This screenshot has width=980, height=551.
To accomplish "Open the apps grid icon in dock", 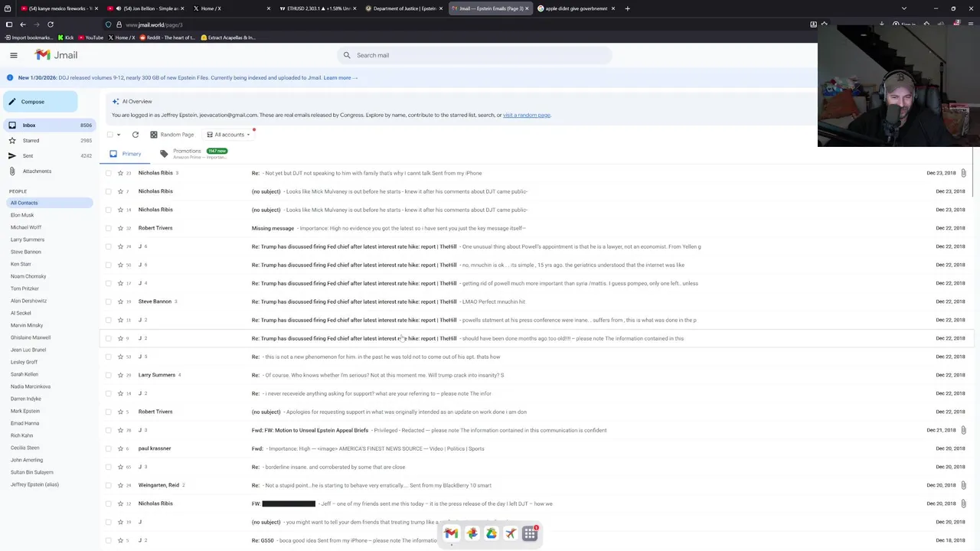I will 530,533.
